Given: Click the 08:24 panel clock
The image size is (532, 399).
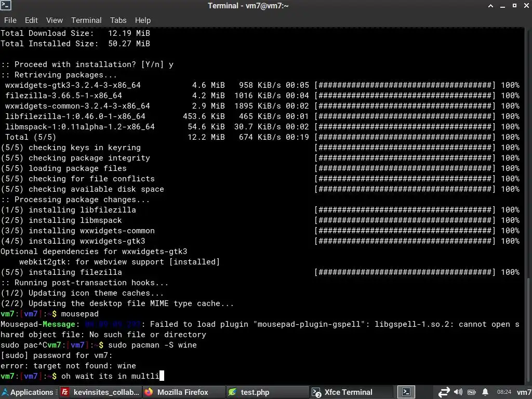Looking at the screenshot, I should [x=504, y=392].
